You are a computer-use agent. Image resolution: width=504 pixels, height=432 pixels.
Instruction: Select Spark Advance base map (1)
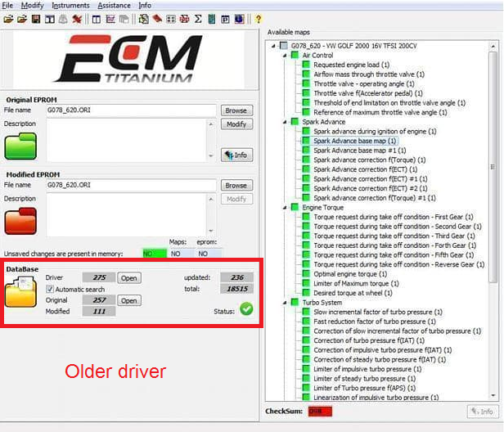click(x=354, y=141)
